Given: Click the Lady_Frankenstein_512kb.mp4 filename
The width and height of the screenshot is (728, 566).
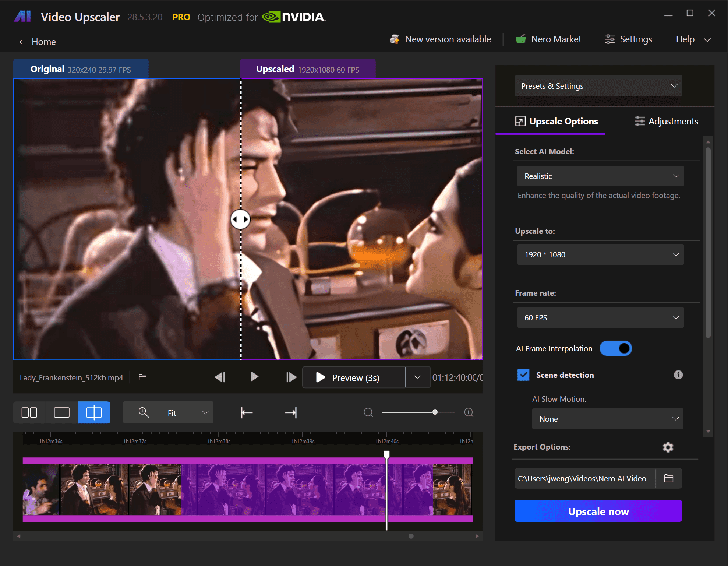Looking at the screenshot, I should point(71,377).
